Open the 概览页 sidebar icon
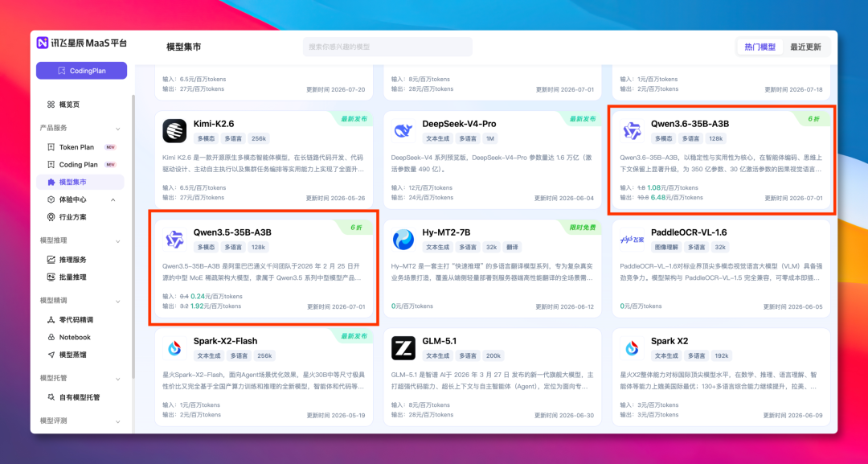Viewport: 868px width, 464px height. [x=51, y=105]
